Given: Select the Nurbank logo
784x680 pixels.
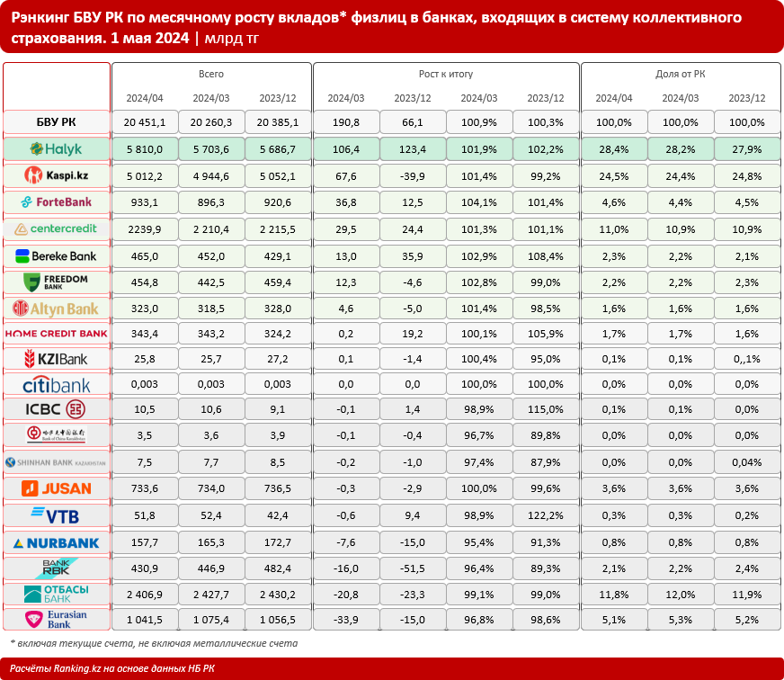Looking at the screenshot, I should click(x=56, y=543).
